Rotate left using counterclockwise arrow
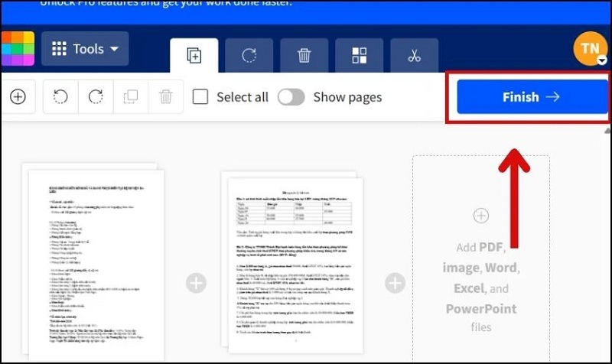 61,97
